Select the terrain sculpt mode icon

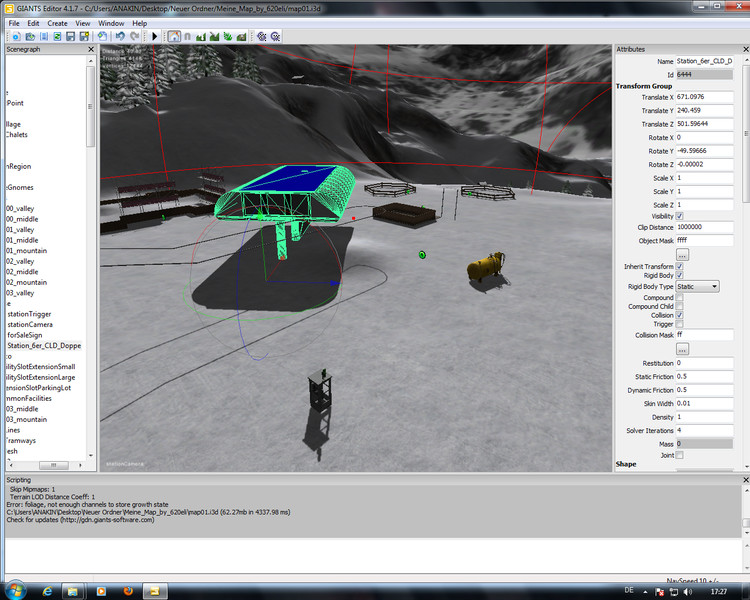coord(201,36)
